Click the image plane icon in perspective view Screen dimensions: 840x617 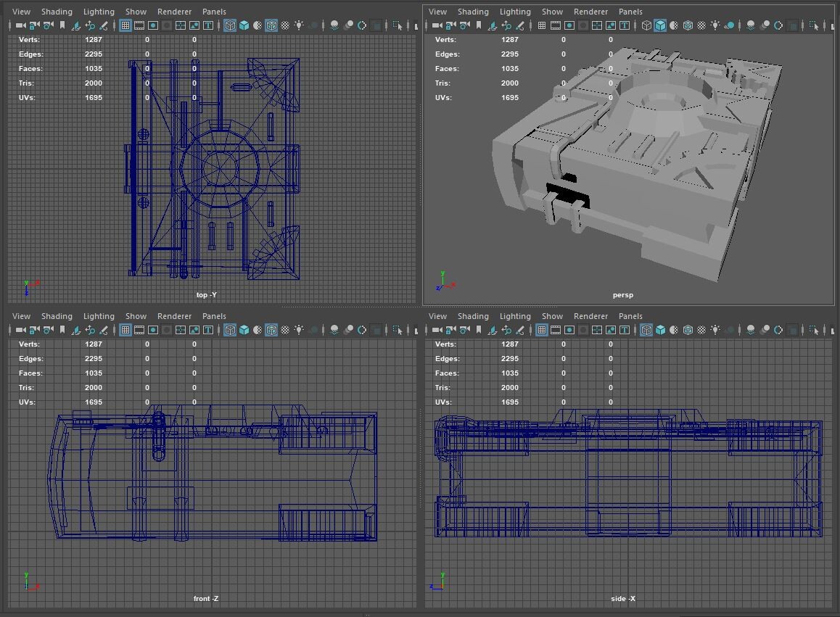493,25
